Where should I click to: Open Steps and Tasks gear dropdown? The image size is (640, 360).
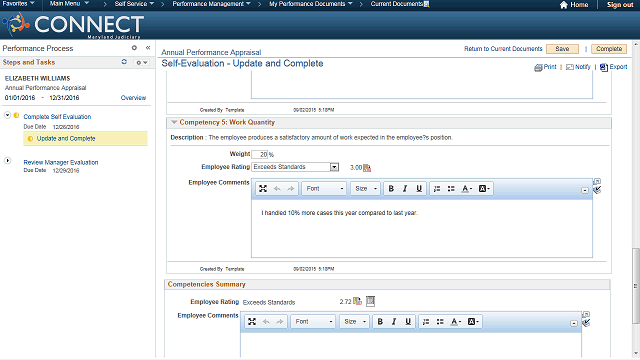point(142,62)
